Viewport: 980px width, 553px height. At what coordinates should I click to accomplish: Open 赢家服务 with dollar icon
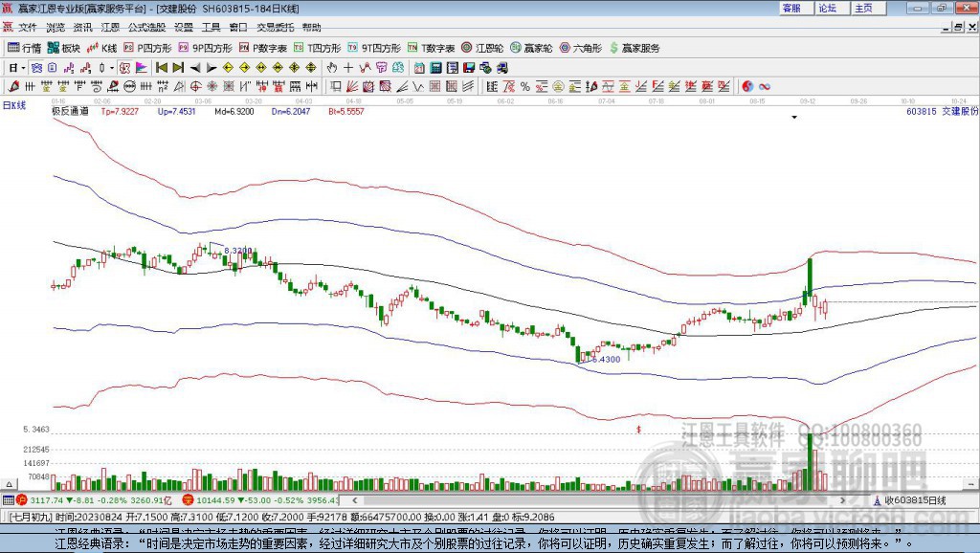(x=635, y=48)
